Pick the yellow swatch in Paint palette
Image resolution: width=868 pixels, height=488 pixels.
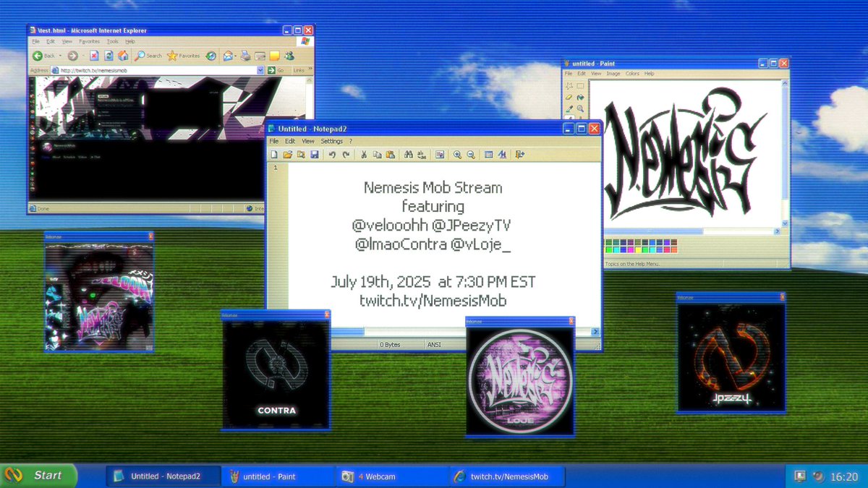[638, 249]
